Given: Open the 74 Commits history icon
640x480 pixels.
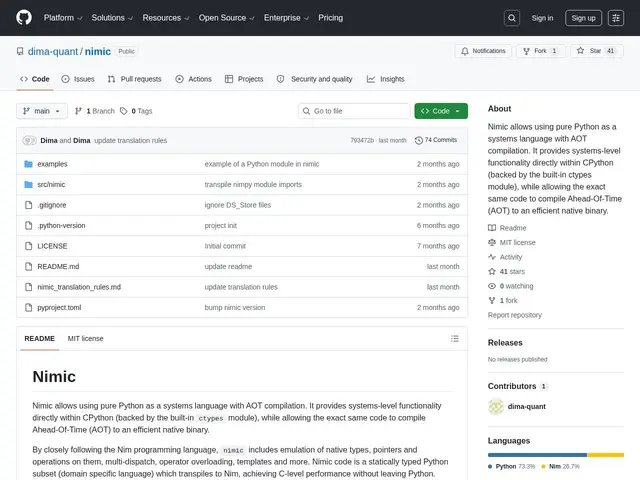Looking at the screenshot, I should [x=418, y=140].
